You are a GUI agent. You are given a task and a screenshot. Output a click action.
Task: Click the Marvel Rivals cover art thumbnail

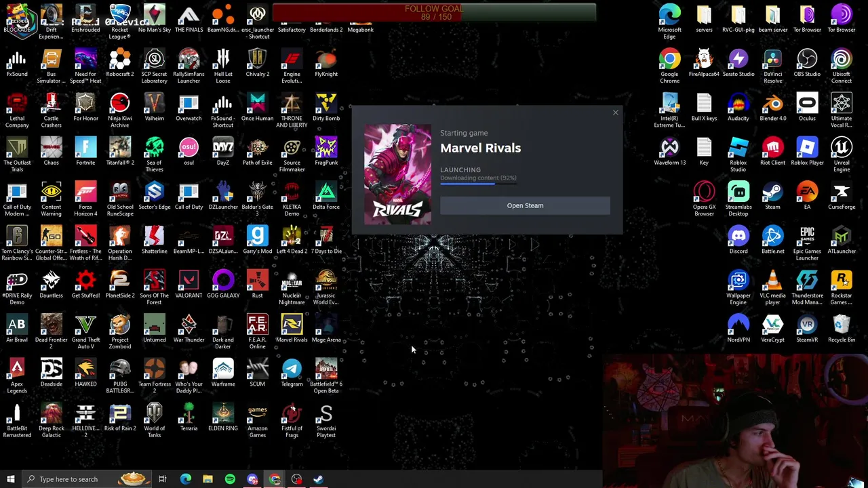click(x=397, y=174)
